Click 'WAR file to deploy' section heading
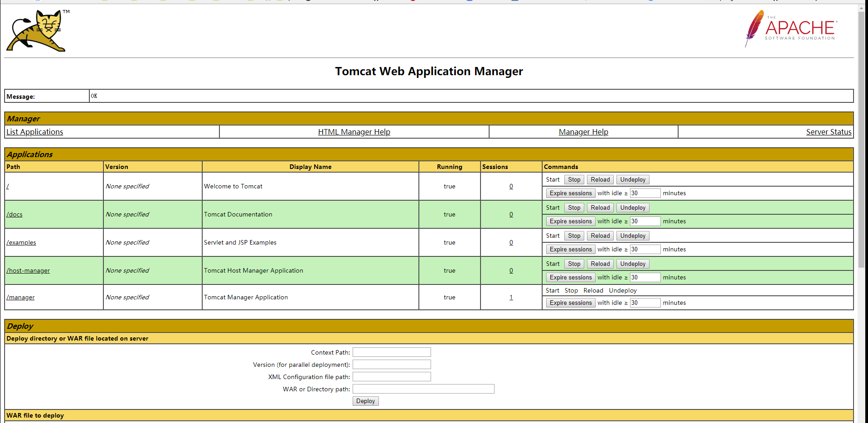Viewport: 868px width, 423px height. (x=35, y=415)
